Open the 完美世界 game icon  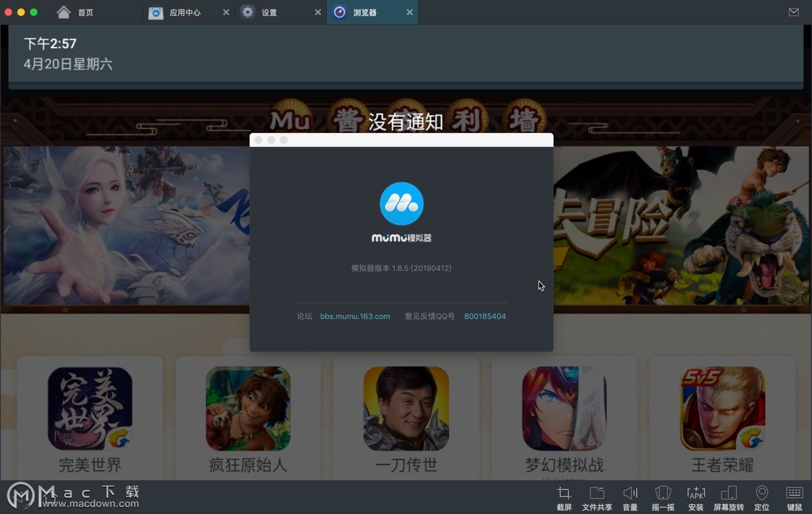pos(90,408)
